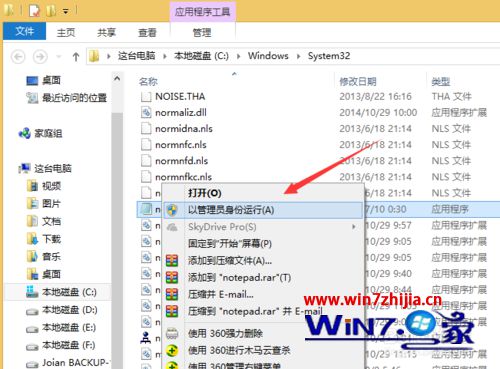Screen dimensions: 500x369
Task: Sort by 修改日期 column header
Action: 357,81
